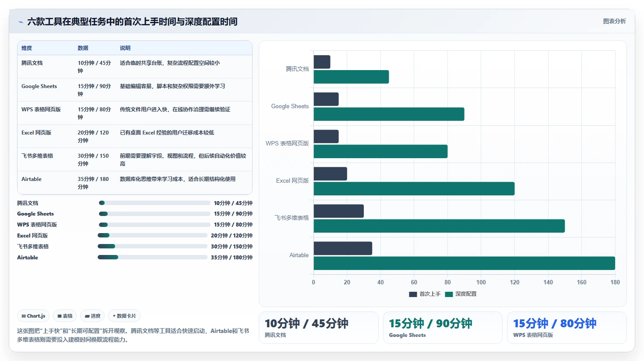This screenshot has height=361, width=644.
Task: Click the 20分钟 / 120分钟 value beside Excel 网页版 progress bar
Action: (x=232, y=236)
